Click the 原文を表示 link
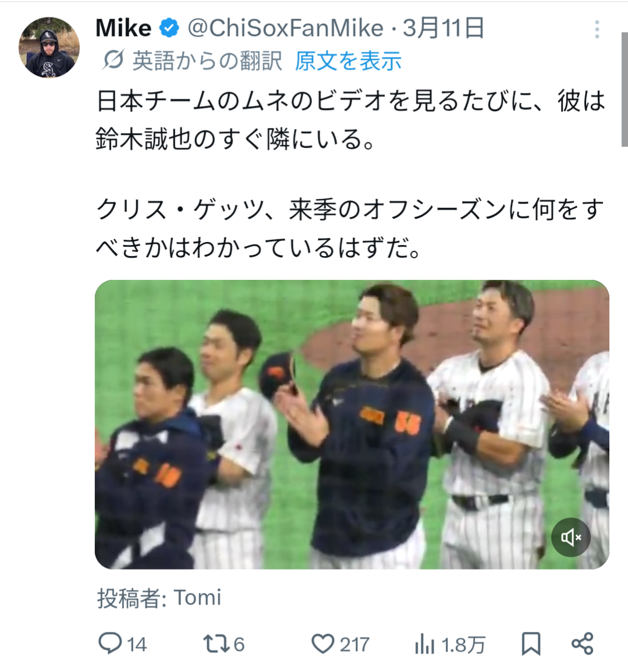This screenshot has height=672, width=628. (348, 61)
